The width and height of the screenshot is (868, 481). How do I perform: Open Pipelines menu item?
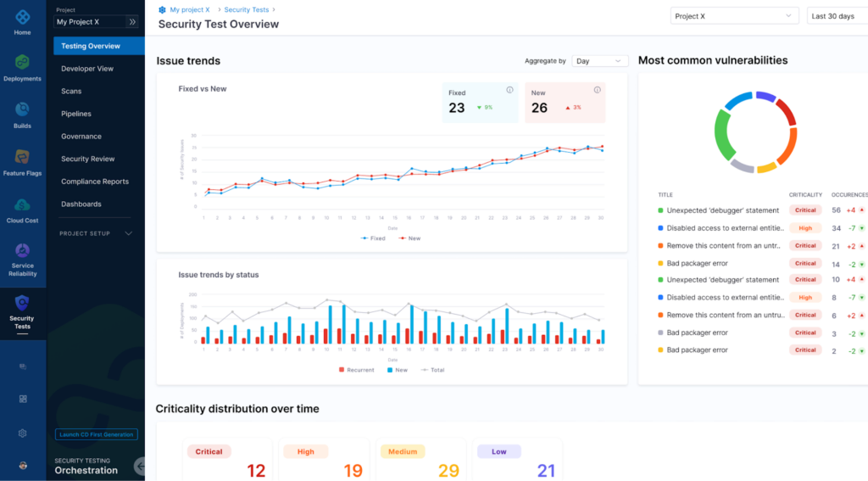pos(76,114)
